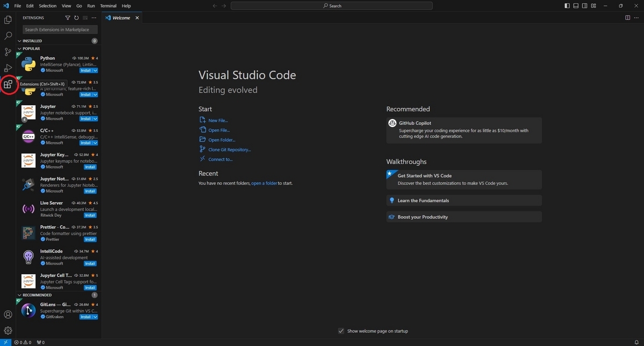Image resolution: width=644 pixels, height=346 pixels.
Task: Show errors and warnings in the status bar
Action: [x=23, y=342]
